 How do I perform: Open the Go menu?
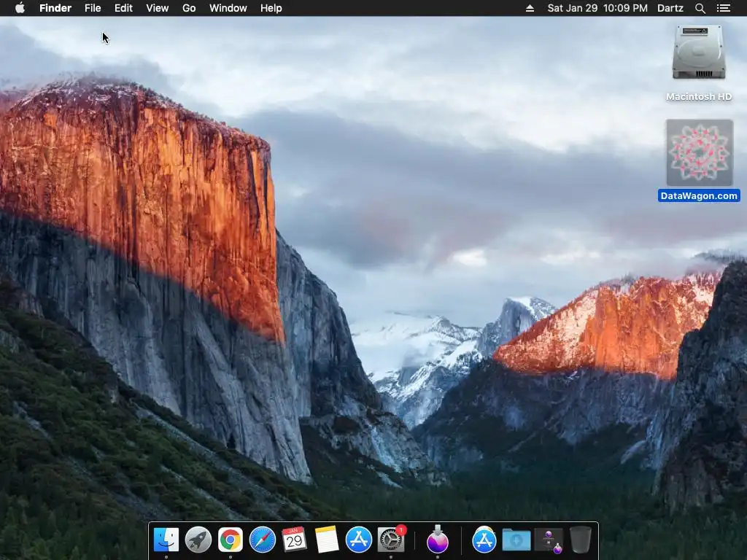[189, 8]
